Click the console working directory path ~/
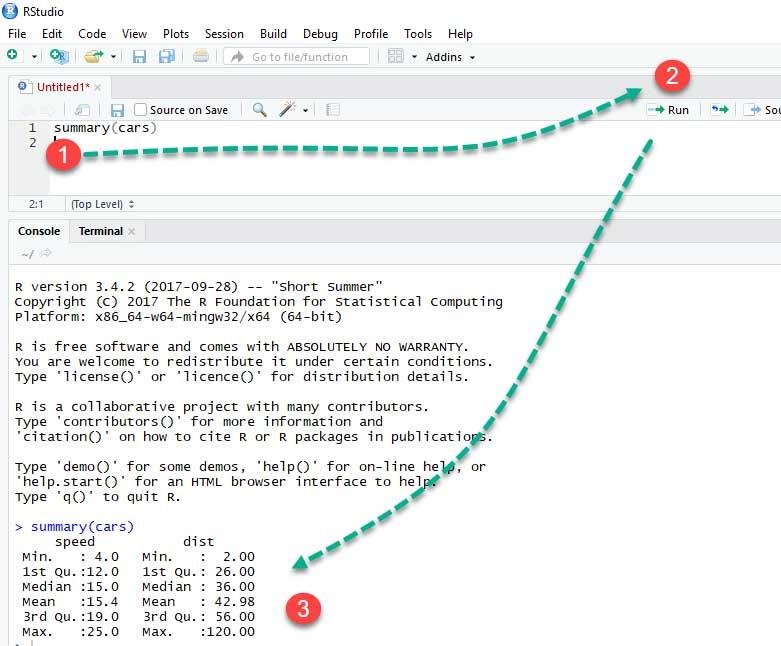Image resolution: width=781 pixels, height=646 pixels. [28, 254]
